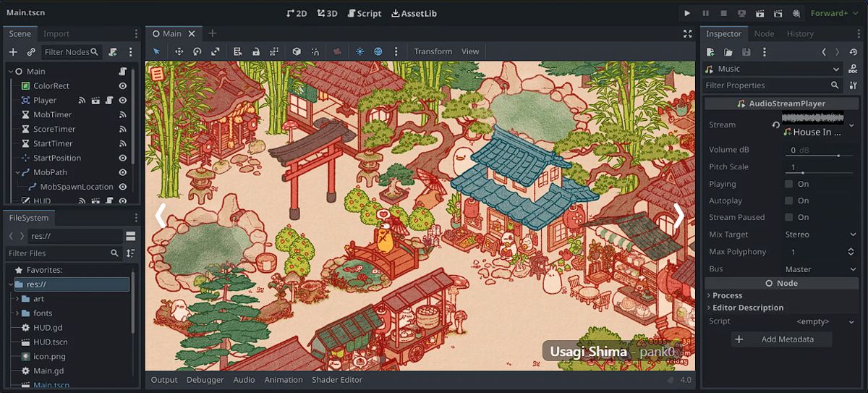Collapse the MobPath node

tap(18, 172)
